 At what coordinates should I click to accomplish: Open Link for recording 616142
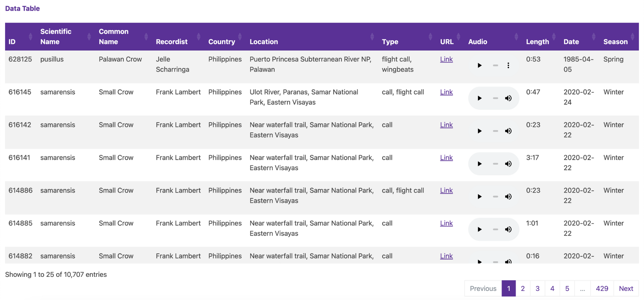(x=446, y=125)
